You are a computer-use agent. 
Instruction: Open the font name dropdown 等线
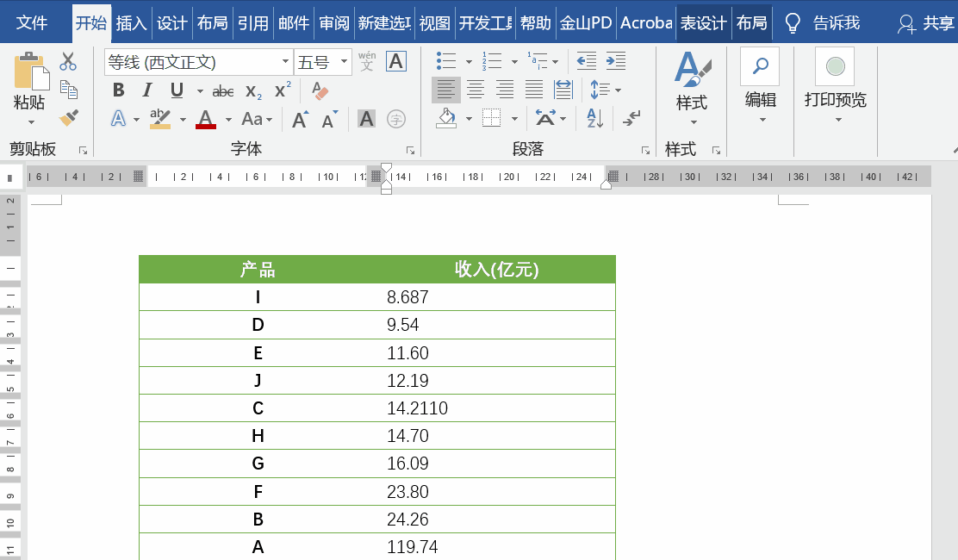pyautogui.click(x=286, y=62)
